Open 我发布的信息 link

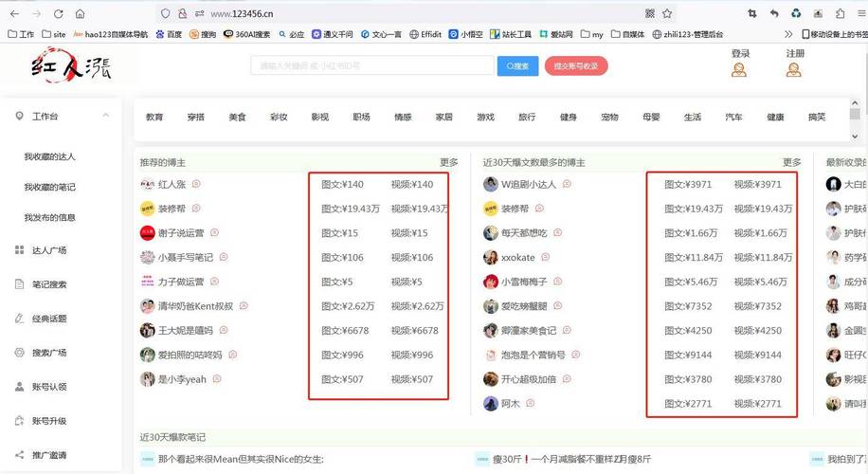pyautogui.click(x=49, y=218)
